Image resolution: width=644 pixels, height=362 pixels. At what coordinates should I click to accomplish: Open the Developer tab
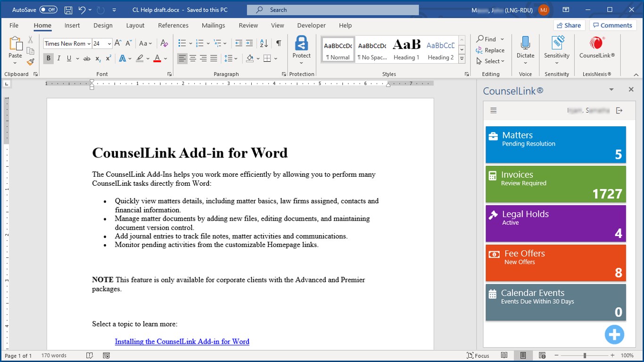[x=311, y=25]
